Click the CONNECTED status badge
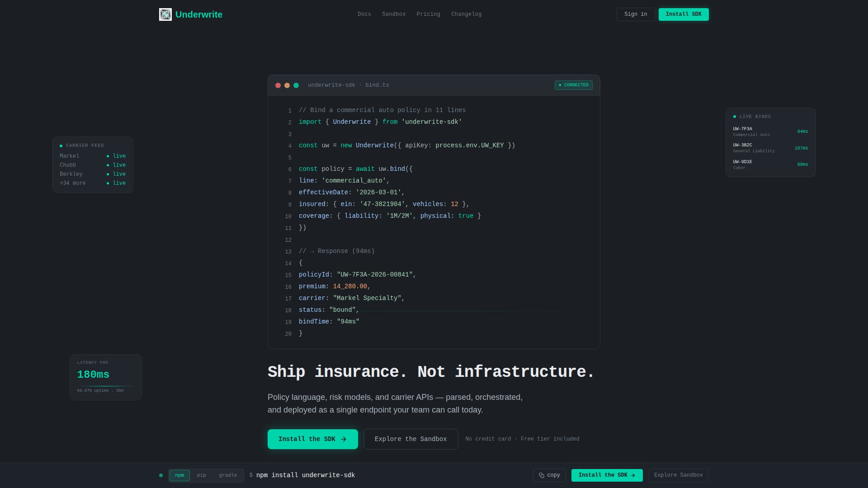 coord(573,85)
